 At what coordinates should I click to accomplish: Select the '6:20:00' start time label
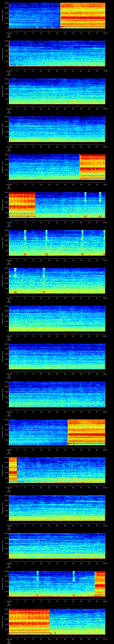[9, 260]
